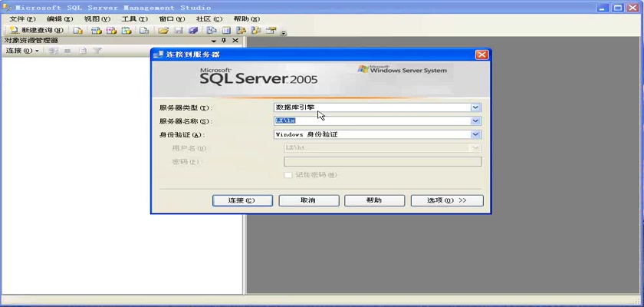Click the 服务器名称(S) label
Screen dimensions: 644x307
click(x=186, y=121)
